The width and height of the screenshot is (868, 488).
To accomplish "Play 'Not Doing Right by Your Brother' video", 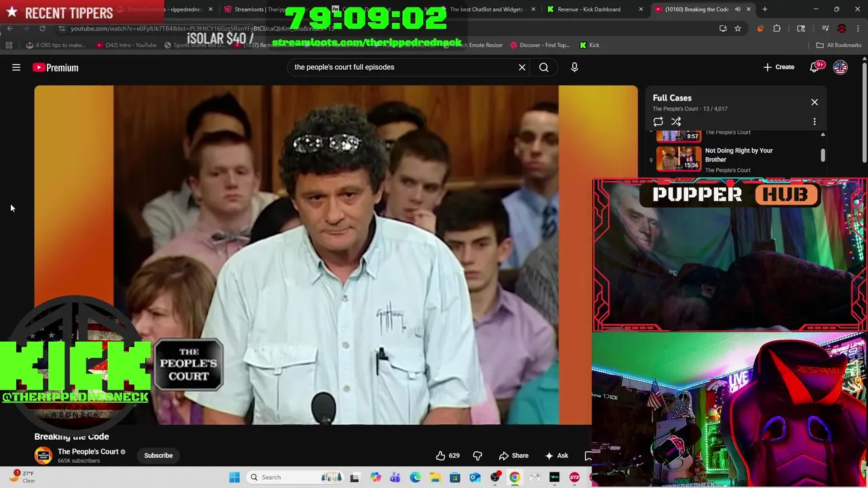I will pos(739,155).
